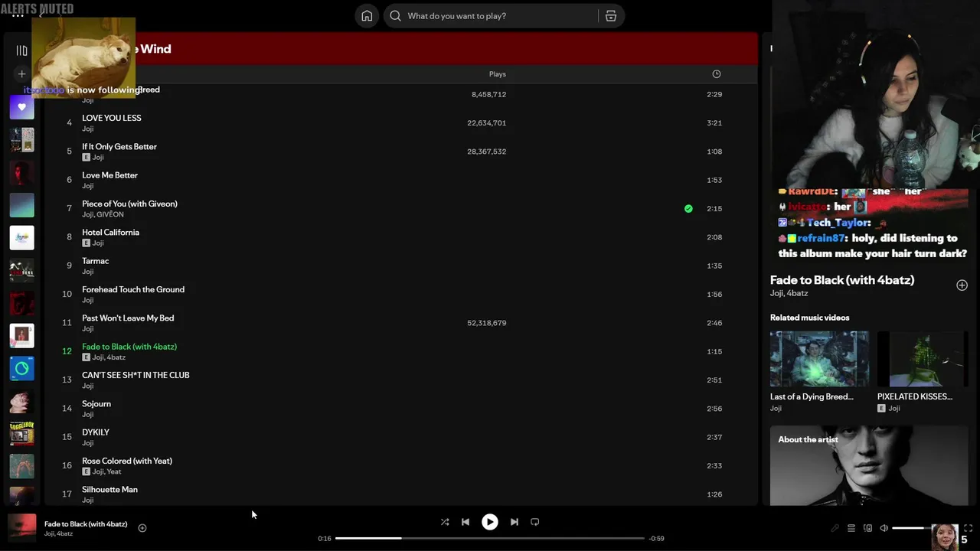Open 'Fade to Black (with 4batz)' heading in right panel
Image resolution: width=980 pixels, height=551 pixels.
[x=842, y=280]
